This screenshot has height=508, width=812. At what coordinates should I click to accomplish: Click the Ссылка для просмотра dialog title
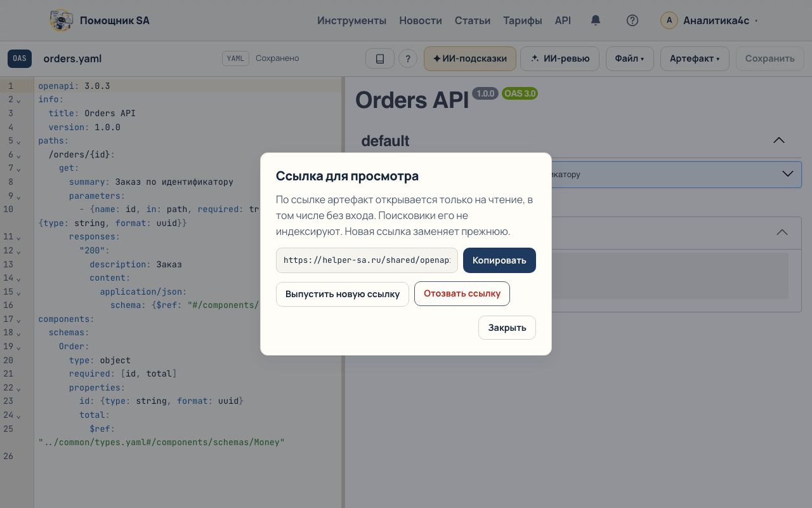347,176
